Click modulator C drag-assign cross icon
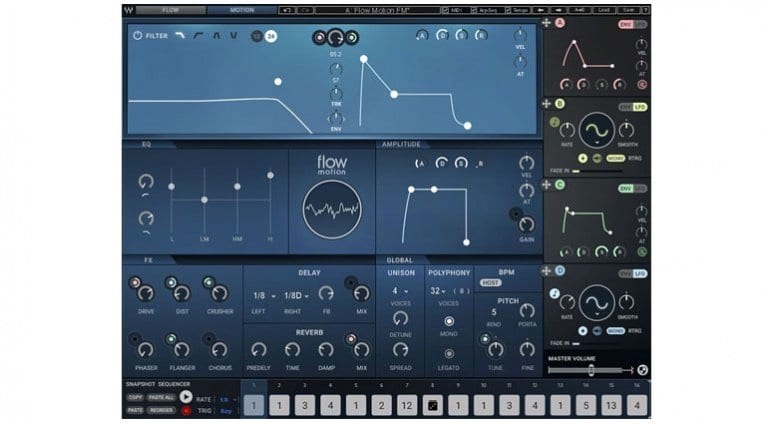The width and height of the screenshot is (768, 424). coord(547,185)
